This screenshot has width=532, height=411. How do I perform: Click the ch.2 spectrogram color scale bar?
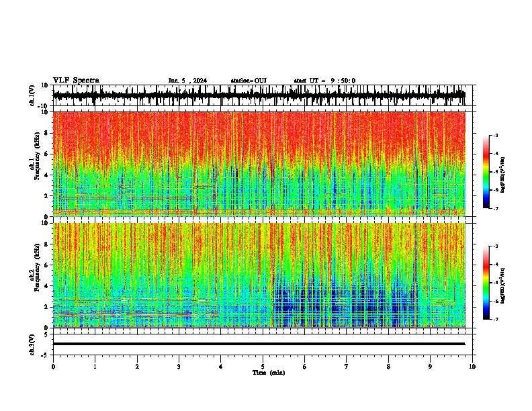pos(486,283)
